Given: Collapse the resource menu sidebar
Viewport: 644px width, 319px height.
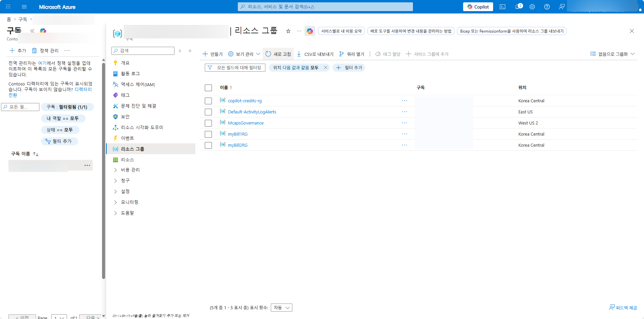Looking at the screenshot, I should (x=190, y=51).
